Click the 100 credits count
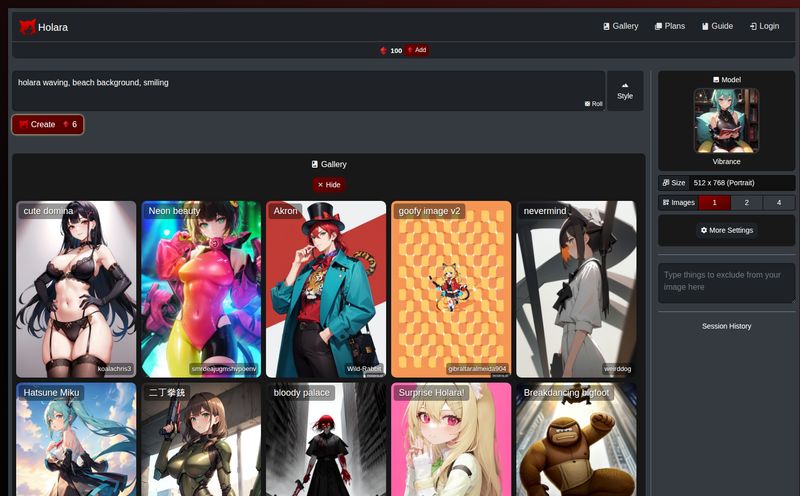The height and width of the screenshot is (496, 800). [x=396, y=51]
